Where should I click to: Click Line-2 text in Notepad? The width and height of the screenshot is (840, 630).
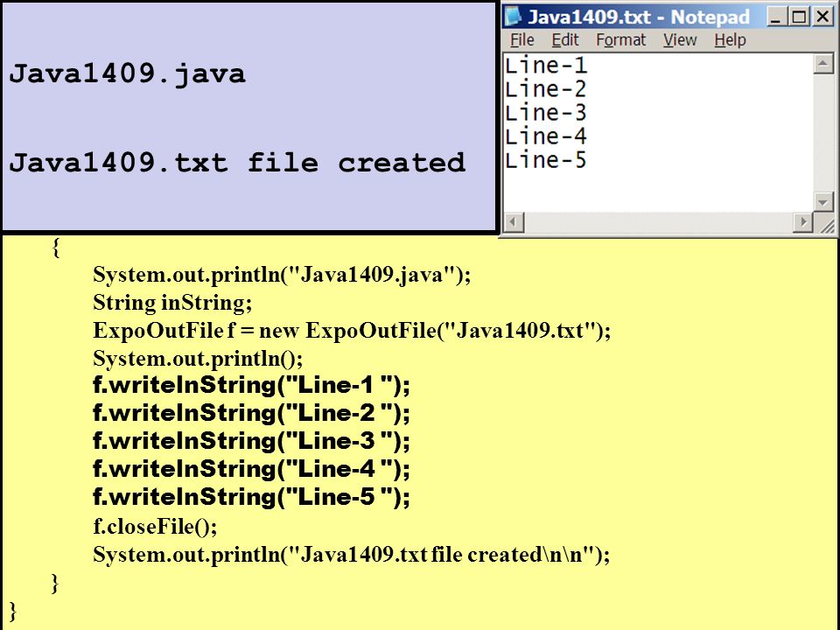pos(546,89)
